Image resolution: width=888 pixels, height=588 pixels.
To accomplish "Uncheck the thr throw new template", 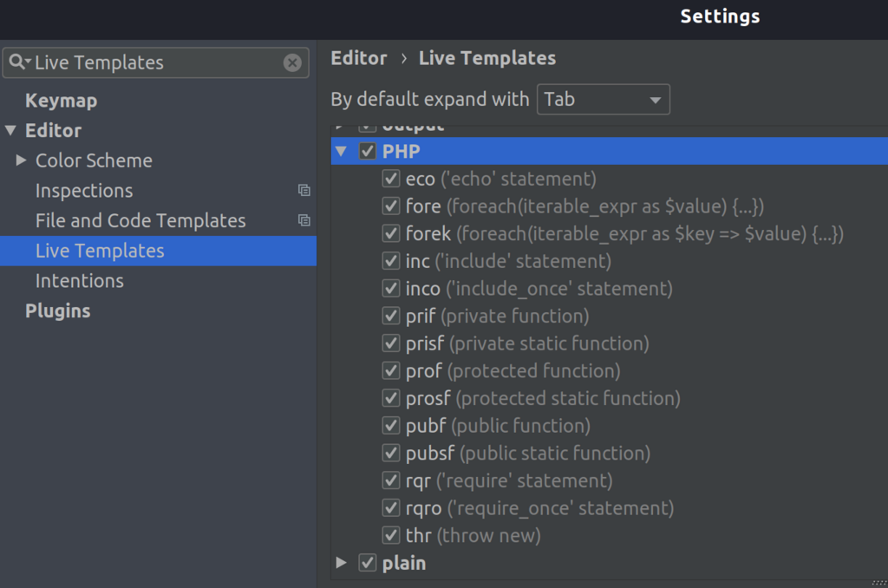I will point(391,536).
